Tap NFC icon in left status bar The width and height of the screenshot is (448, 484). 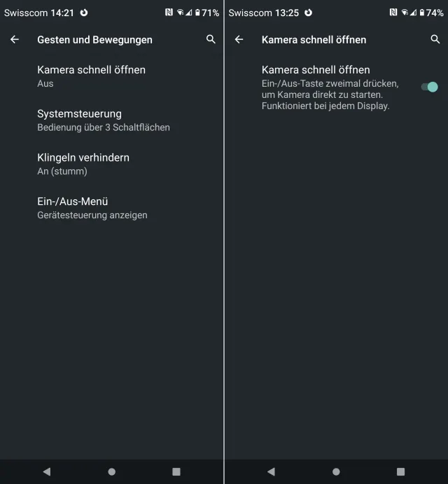[x=169, y=13]
